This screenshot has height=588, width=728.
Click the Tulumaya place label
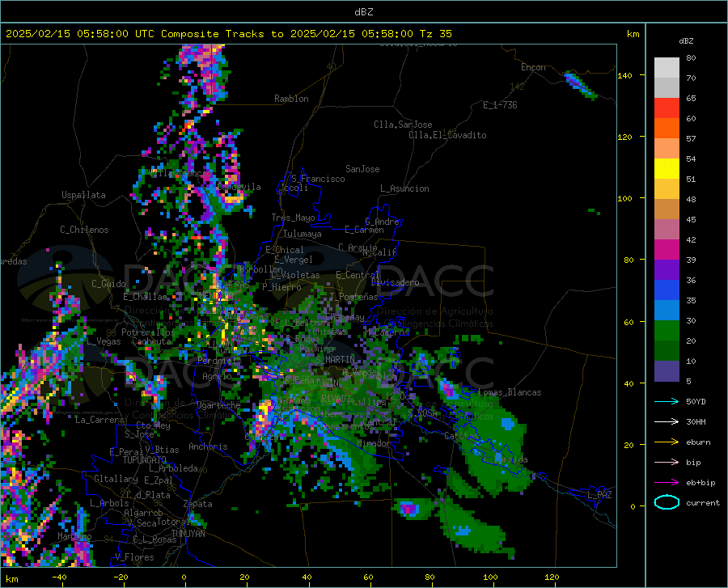[303, 234]
